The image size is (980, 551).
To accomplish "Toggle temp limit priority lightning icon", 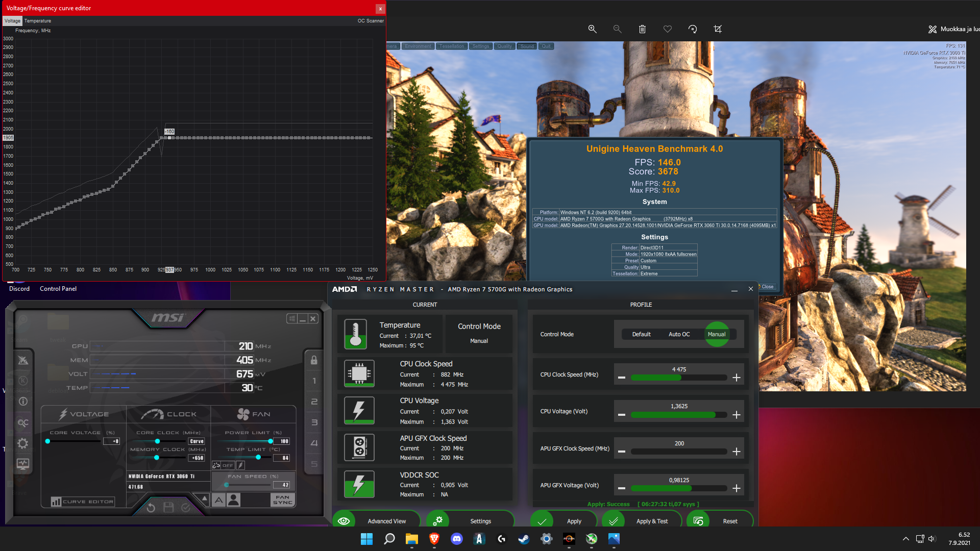I will (x=240, y=465).
